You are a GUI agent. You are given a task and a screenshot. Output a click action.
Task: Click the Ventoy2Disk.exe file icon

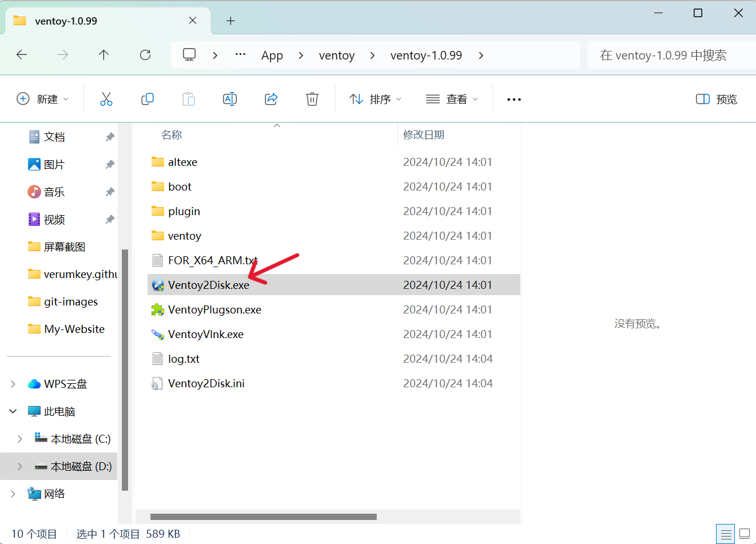pyautogui.click(x=158, y=285)
